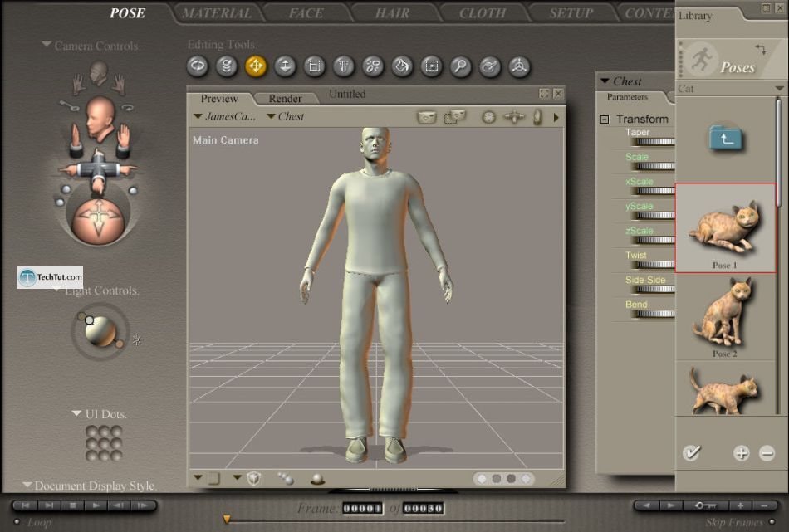This screenshot has height=532, width=789.
Task: Collapse the Camera Controls section
Action: click(x=47, y=45)
